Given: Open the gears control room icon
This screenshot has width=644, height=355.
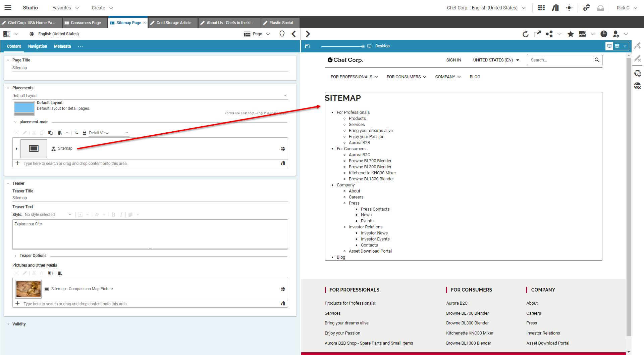Looking at the screenshot, I should coord(586,8).
